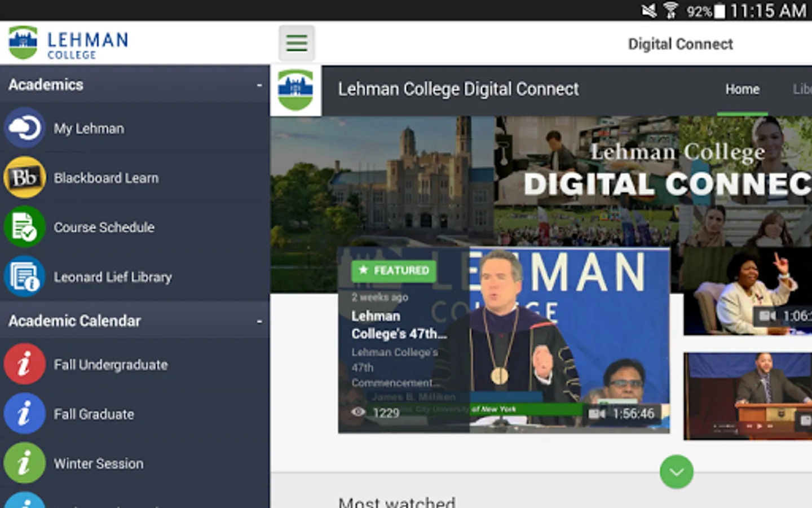The height and width of the screenshot is (508, 812).
Task: Click the Digital Connect page header text
Action: tap(680, 44)
